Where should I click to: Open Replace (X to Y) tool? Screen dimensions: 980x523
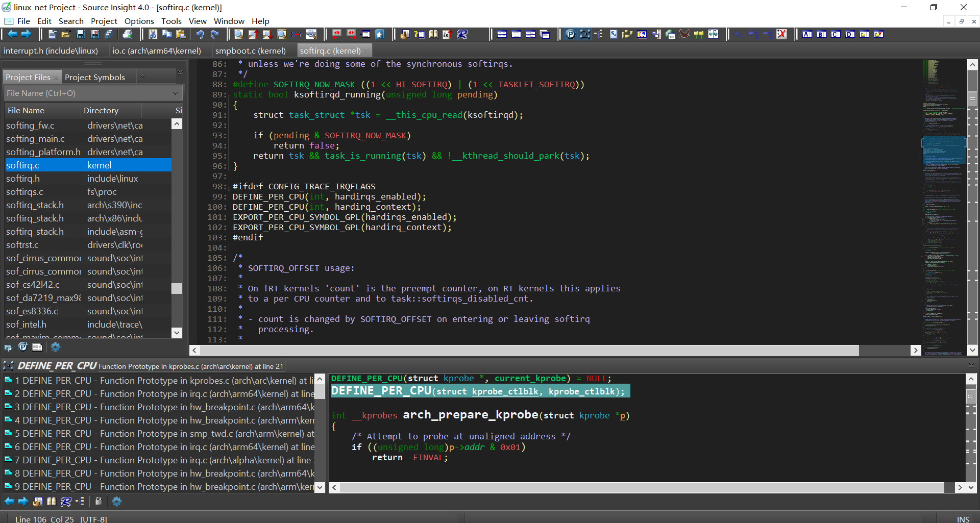point(297,34)
